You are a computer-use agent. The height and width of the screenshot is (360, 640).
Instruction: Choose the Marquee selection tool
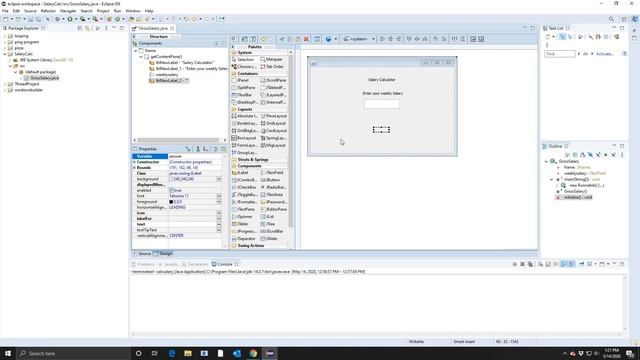point(272,60)
